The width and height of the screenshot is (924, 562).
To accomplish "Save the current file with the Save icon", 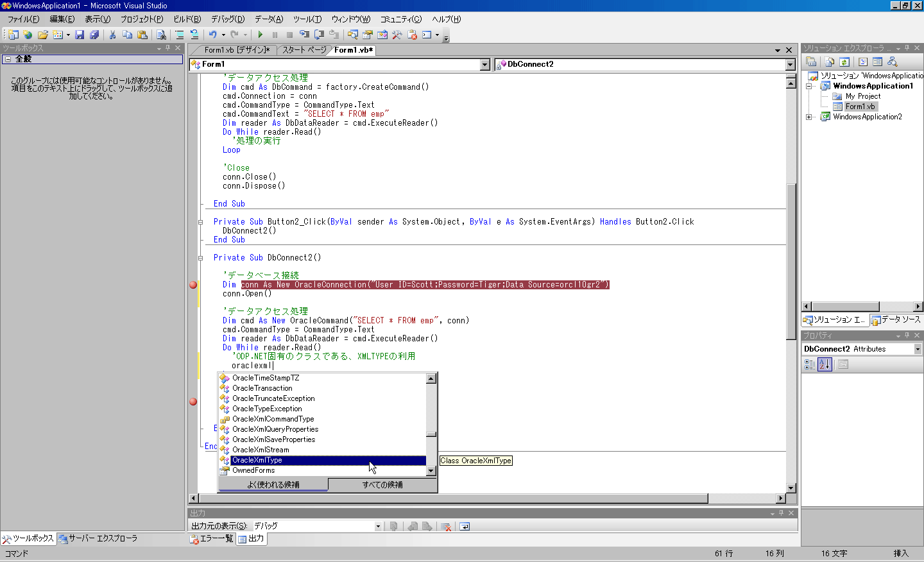I will tap(80, 35).
